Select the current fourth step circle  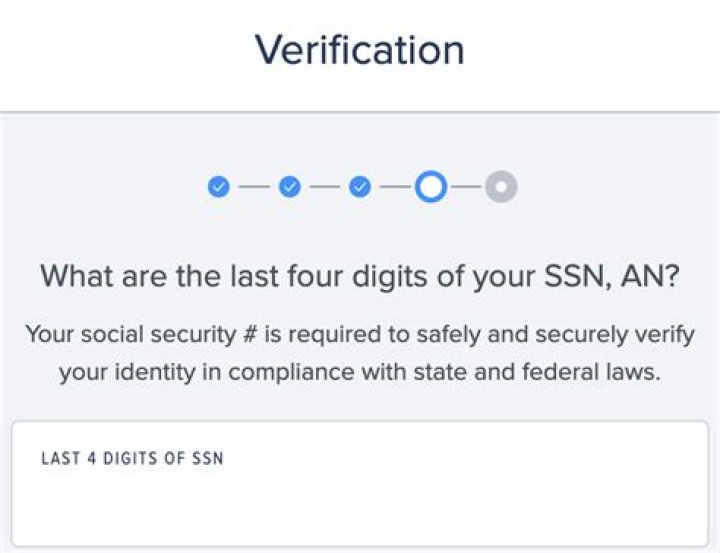click(x=431, y=186)
